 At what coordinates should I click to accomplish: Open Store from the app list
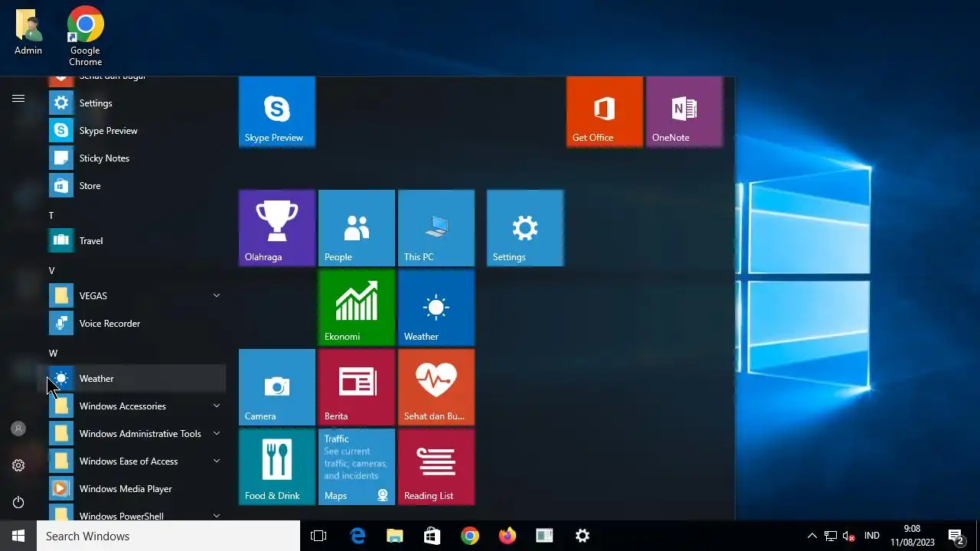[137, 185]
